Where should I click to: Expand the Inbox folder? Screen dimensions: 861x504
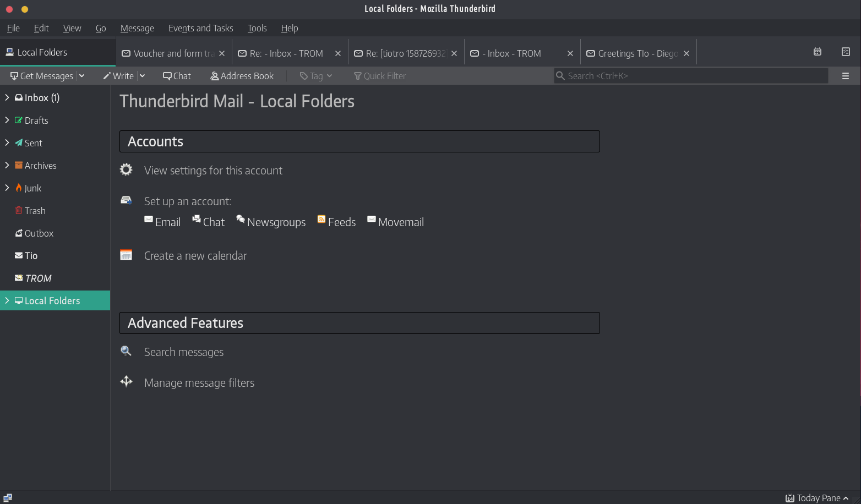click(x=7, y=97)
